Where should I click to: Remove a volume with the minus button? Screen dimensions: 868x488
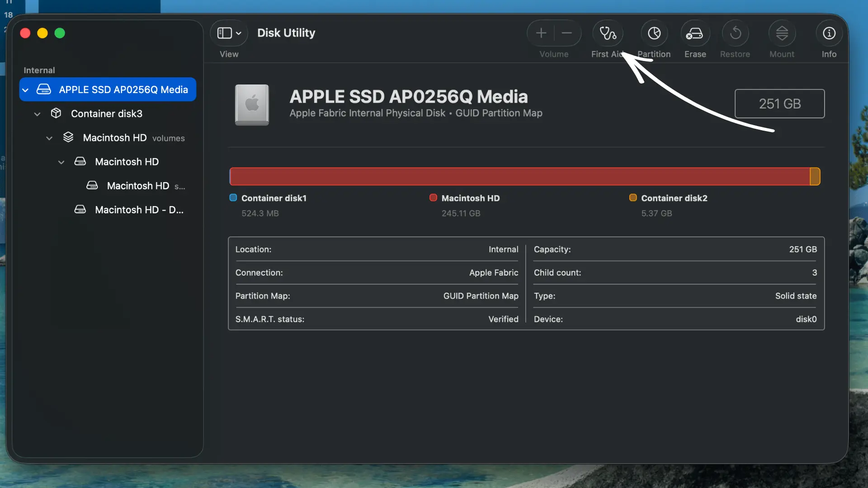pyautogui.click(x=567, y=33)
